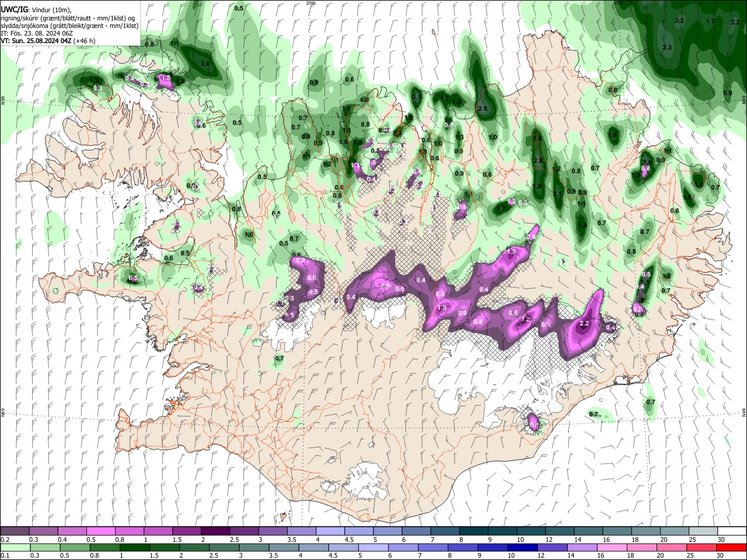The width and height of the screenshot is (747, 560).
Task: Click the 2.9 precipitation value on the north coast
Action: 482,108
